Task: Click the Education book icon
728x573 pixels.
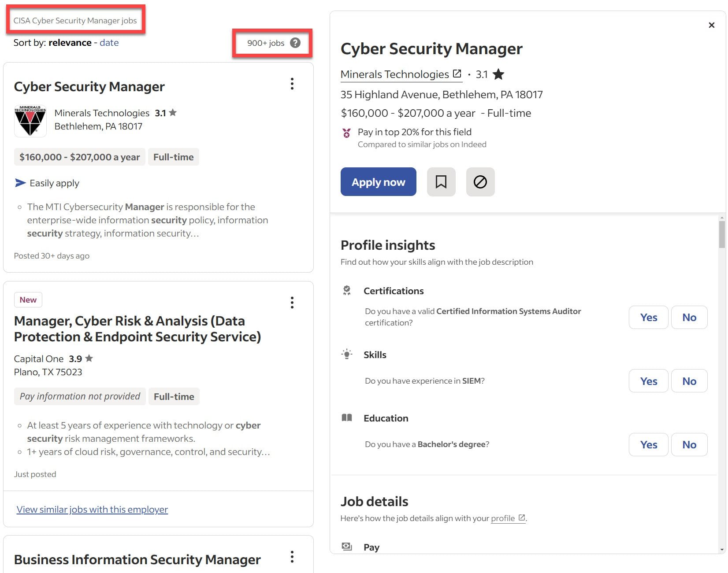Action: 347,418
